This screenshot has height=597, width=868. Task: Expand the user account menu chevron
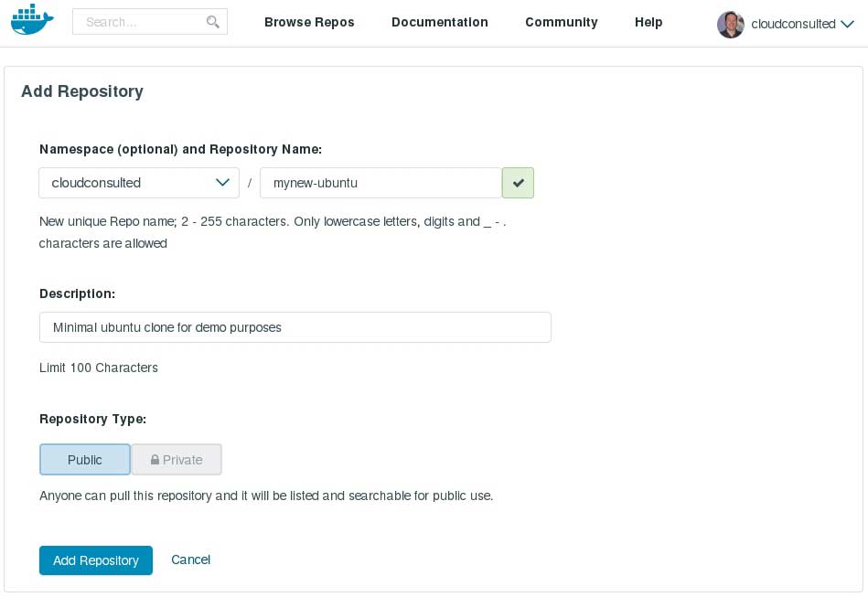tap(847, 25)
